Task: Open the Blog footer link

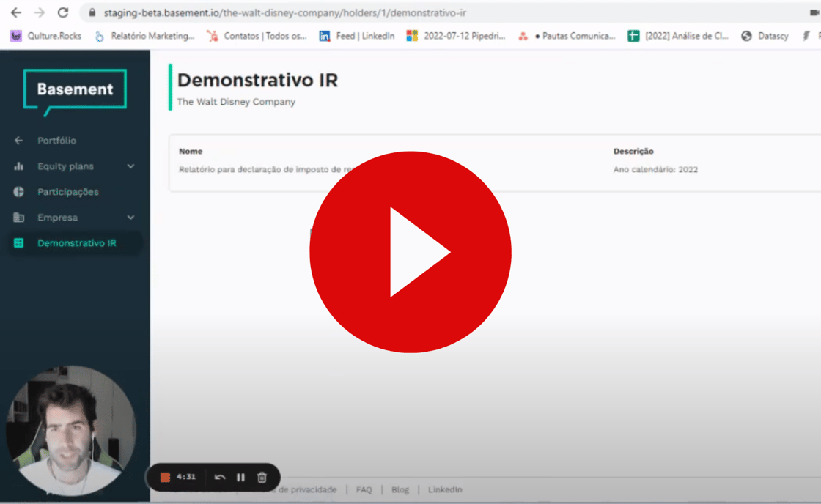Action: pos(400,489)
